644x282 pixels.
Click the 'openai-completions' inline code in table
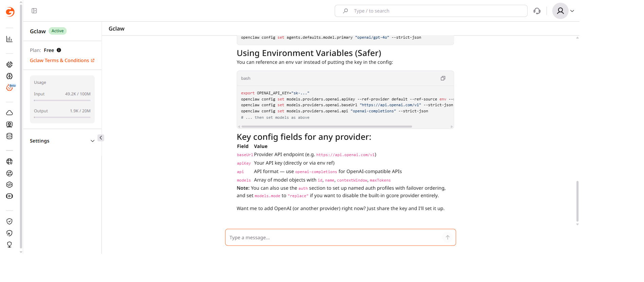tap(316, 172)
